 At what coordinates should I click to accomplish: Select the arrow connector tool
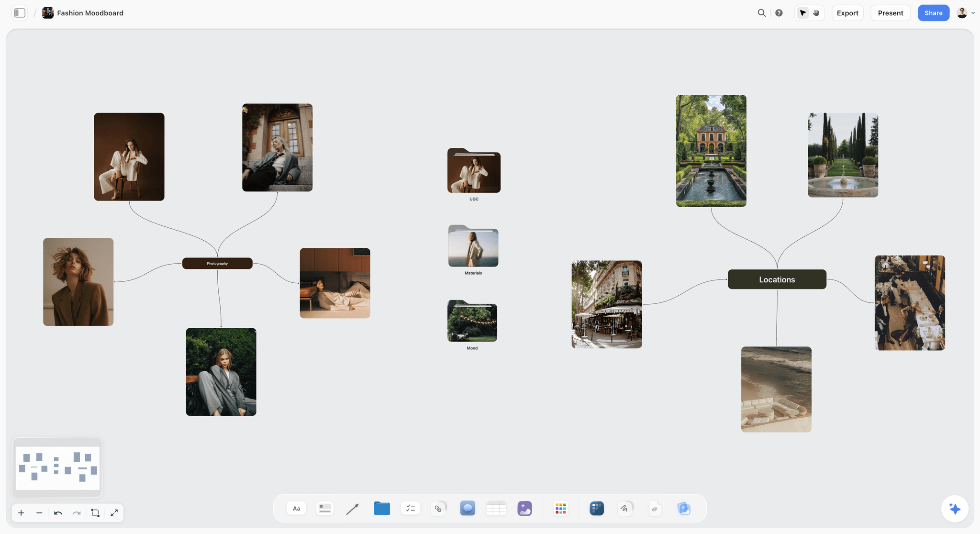point(353,509)
